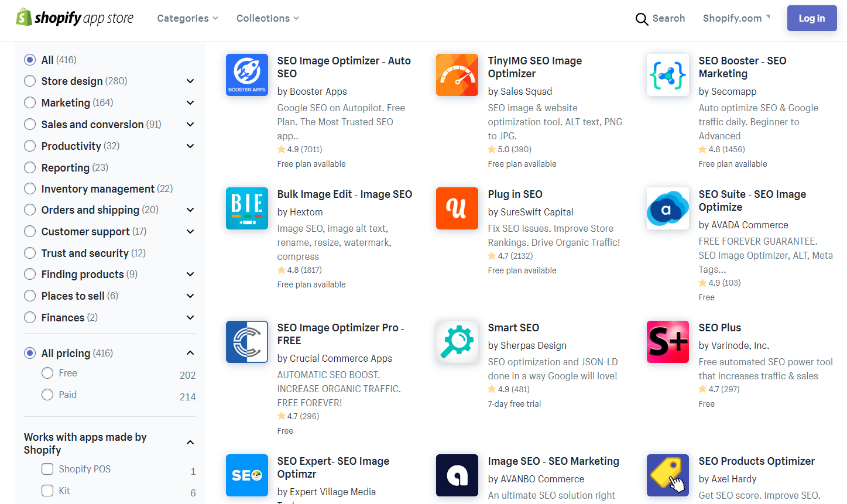Select Reporting category filter

(30, 167)
